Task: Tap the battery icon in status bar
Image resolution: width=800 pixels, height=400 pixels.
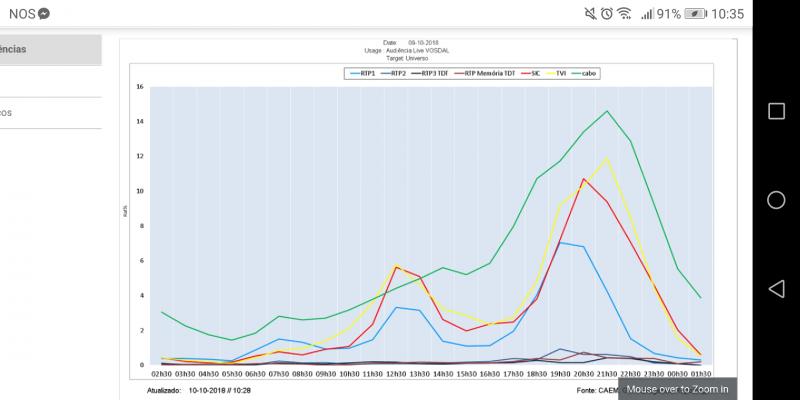Action: click(696, 14)
